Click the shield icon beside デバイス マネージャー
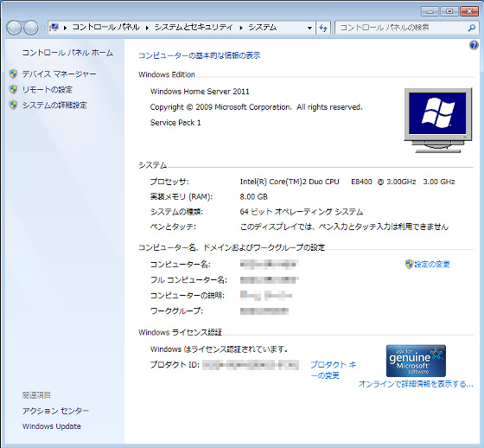Viewport: 484px width, 448px height. click(13, 74)
